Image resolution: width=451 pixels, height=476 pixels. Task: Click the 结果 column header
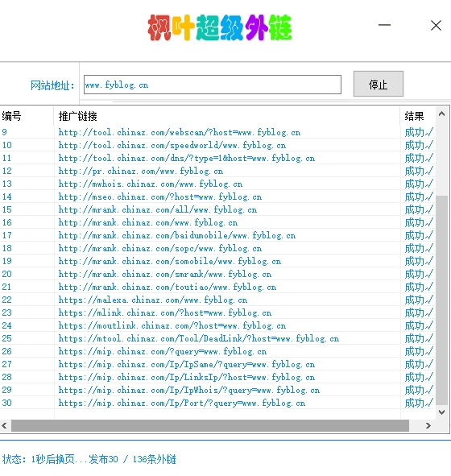pyautogui.click(x=418, y=116)
